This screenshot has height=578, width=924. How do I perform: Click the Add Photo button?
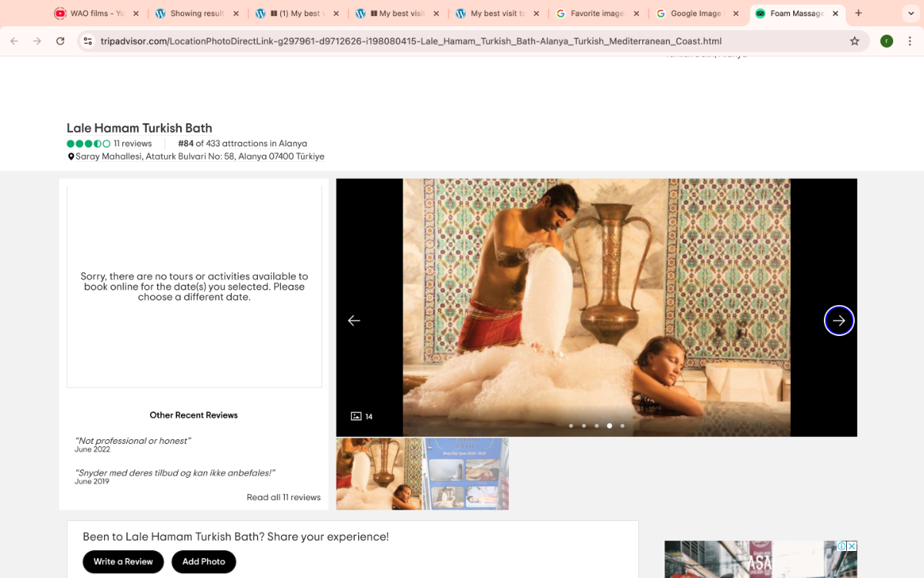point(204,562)
